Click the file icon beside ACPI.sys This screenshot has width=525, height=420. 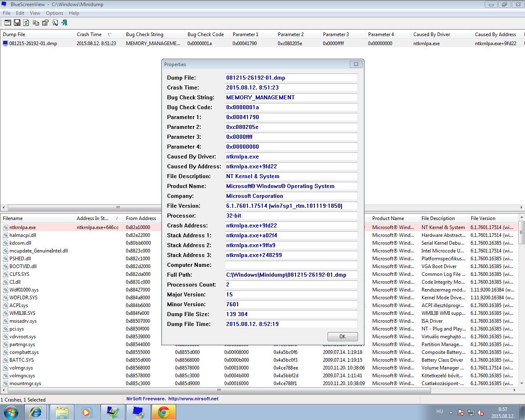[5, 305]
